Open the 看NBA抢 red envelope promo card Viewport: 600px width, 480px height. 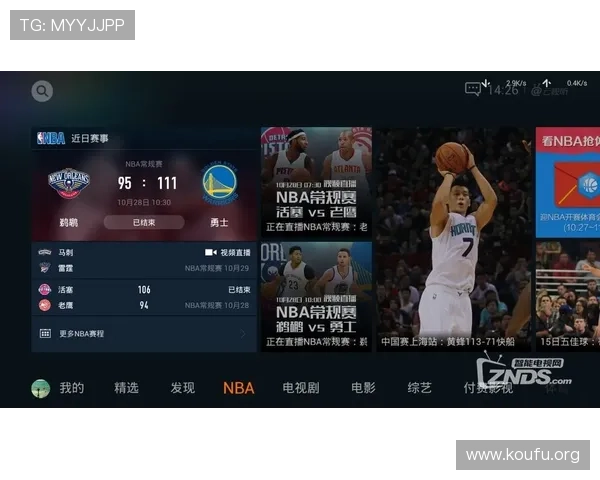[568, 182]
